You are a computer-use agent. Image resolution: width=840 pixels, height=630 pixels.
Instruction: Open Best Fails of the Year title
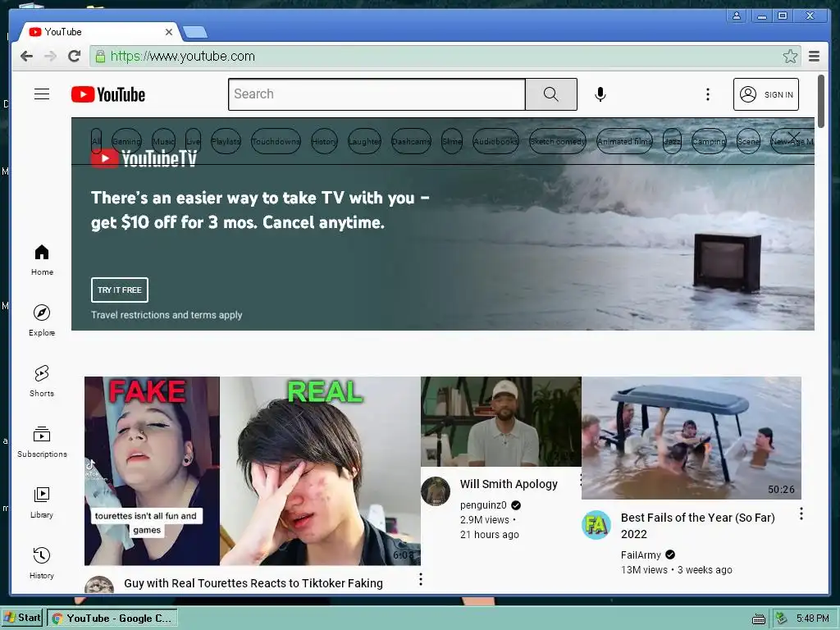(x=698, y=526)
